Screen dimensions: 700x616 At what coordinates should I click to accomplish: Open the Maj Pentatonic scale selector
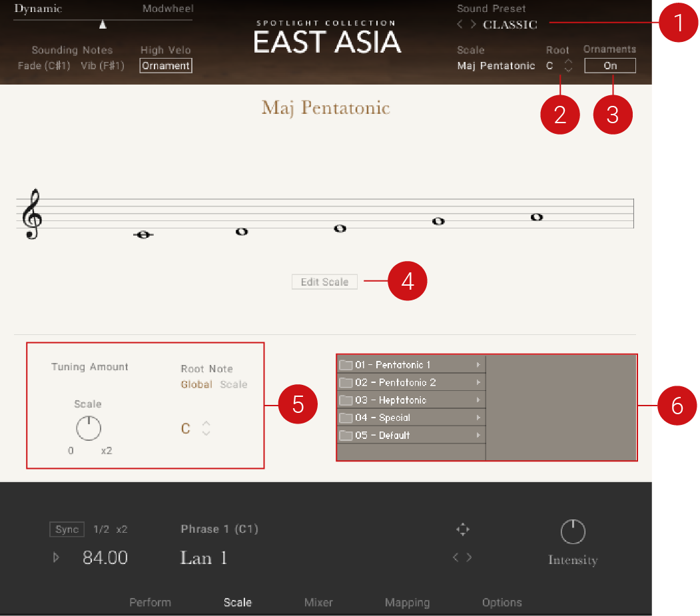(x=496, y=66)
